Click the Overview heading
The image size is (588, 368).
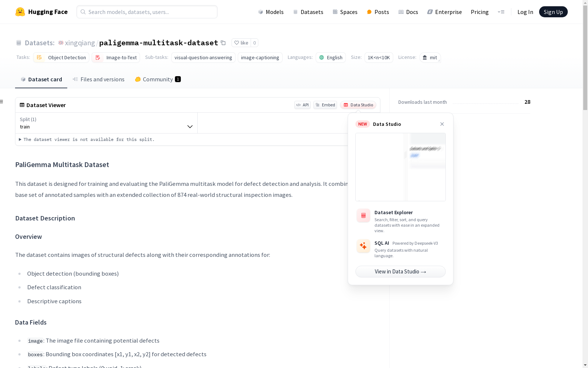click(29, 237)
